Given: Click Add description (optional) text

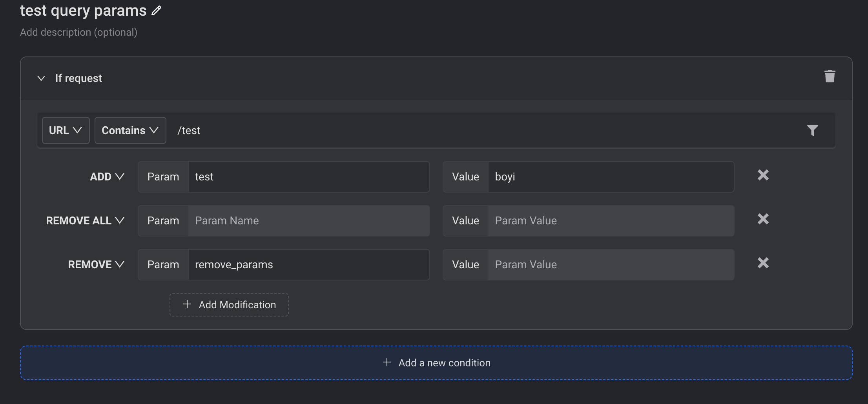Looking at the screenshot, I should coord(79,32).
